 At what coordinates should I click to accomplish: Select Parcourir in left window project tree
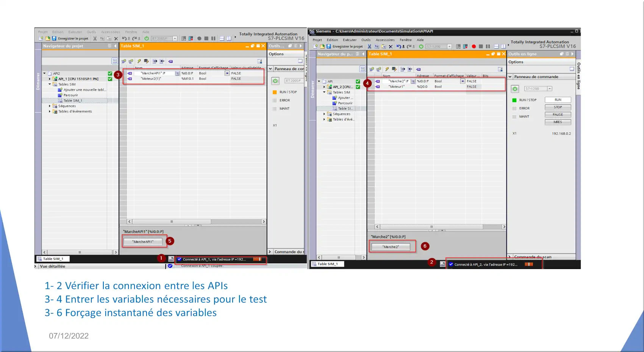coord(70,95)
